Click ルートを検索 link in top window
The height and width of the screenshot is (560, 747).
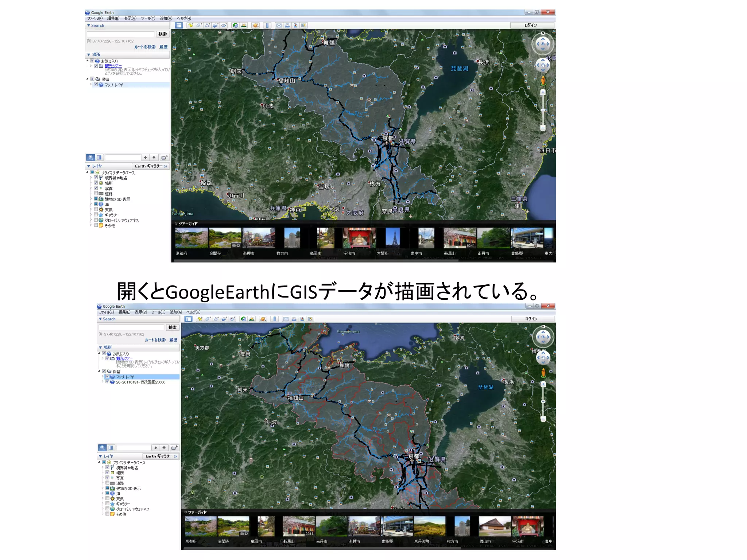coord(145,47)
